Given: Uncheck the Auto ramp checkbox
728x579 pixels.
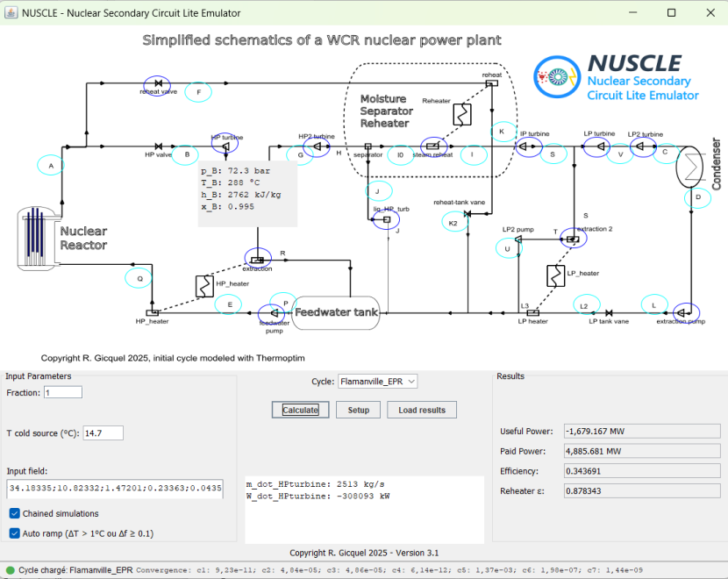Looking at the screenshot, I should (15, 533).
